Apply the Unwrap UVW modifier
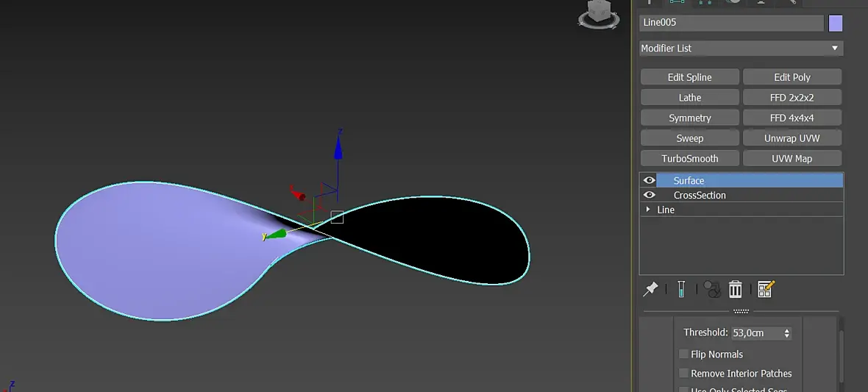 [x=792, y=138]
